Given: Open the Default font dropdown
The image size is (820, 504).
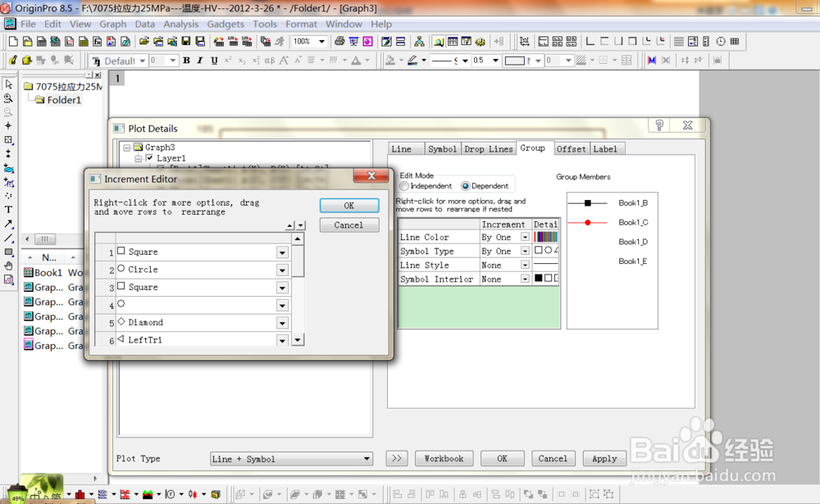Looking at the screenshot, I should 142,61.
